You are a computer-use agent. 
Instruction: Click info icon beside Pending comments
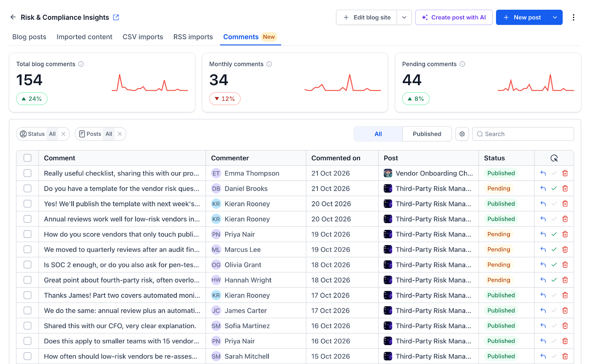[x=462, y=64]
